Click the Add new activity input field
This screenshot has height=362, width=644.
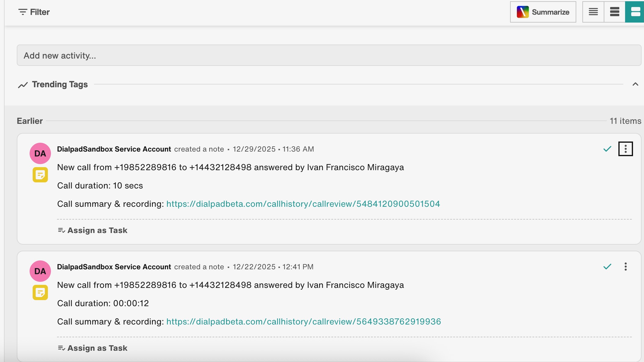(x=329, y=55)
